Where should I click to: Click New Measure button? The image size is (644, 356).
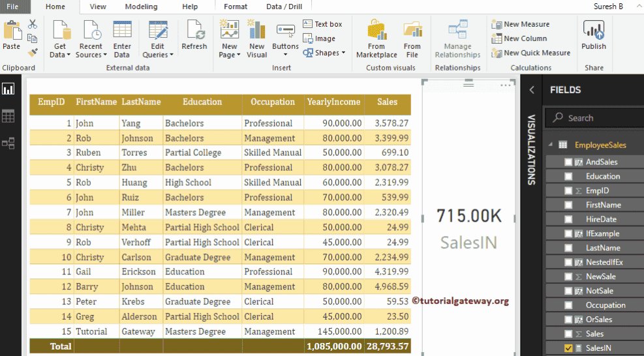click(521, 24)
